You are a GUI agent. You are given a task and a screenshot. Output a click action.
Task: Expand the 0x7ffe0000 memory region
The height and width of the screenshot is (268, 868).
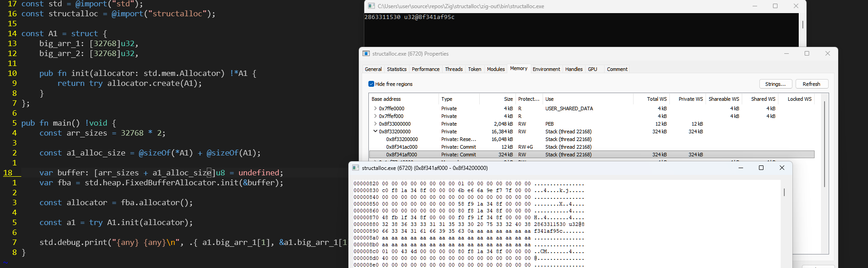click(x=375, y=108)
